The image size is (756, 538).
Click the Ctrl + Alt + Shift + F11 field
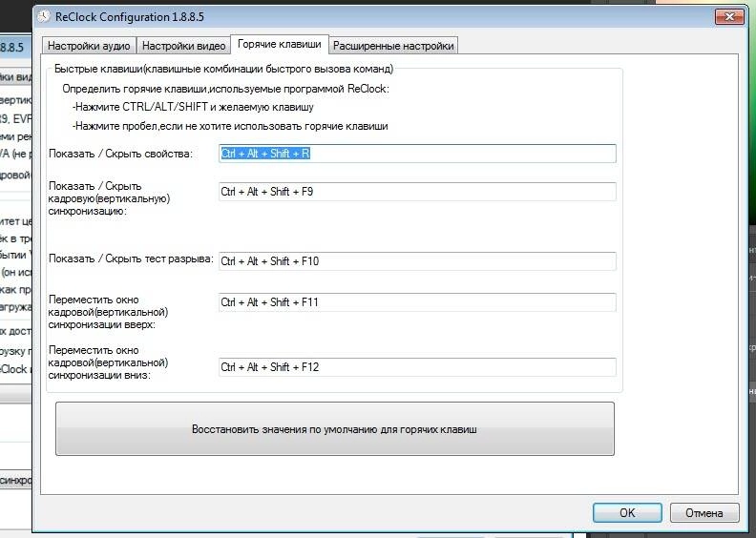[x=417, y=302]
